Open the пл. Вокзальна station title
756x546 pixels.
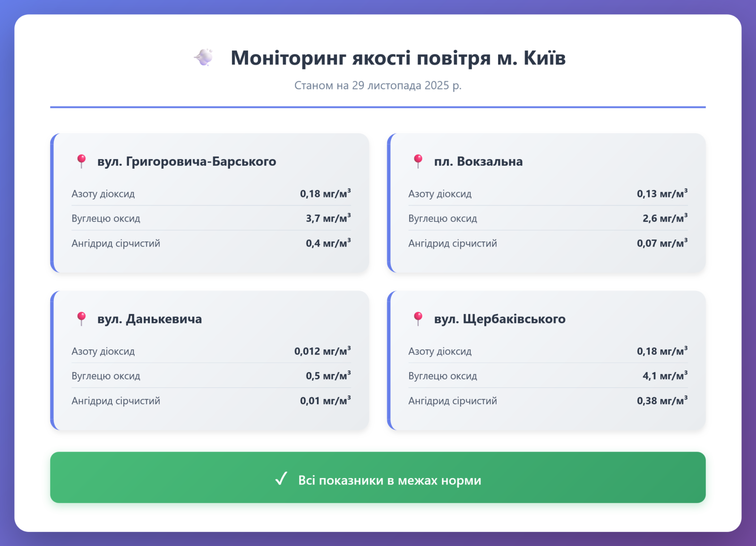[x=478, y=162]
